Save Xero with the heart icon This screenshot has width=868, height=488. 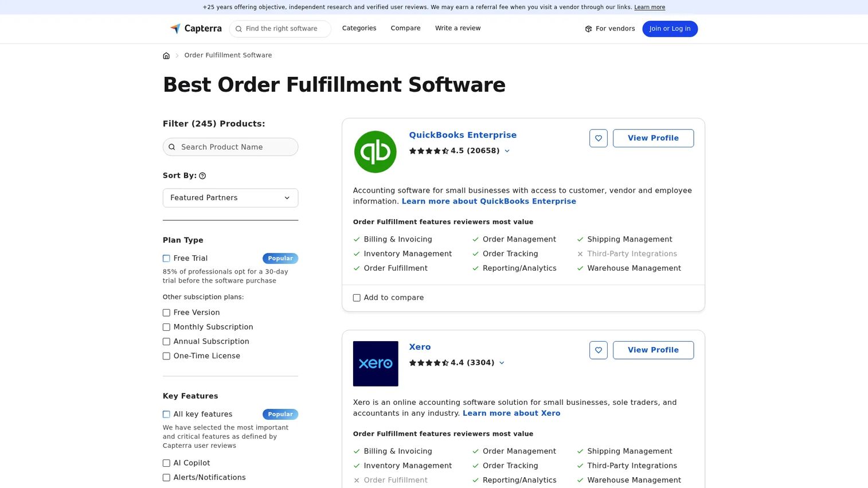[598, 350]
